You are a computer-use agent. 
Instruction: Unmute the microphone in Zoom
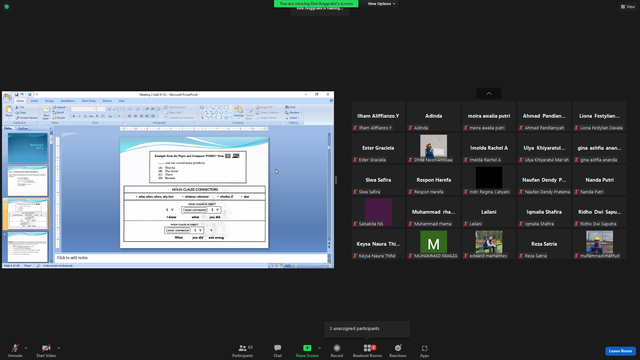pyautogui.click(x=15, y=351)
